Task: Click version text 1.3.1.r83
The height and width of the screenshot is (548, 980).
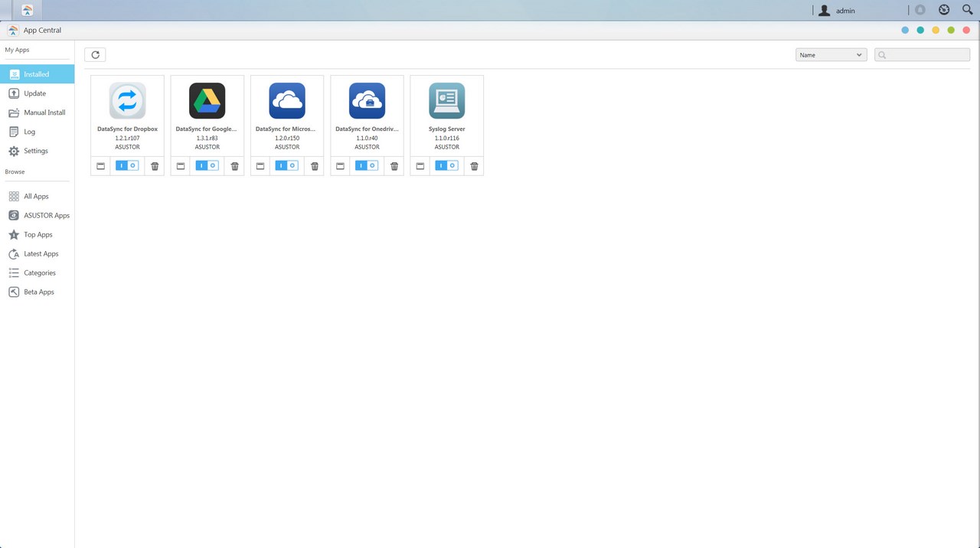Action: (x=207, y=139)
